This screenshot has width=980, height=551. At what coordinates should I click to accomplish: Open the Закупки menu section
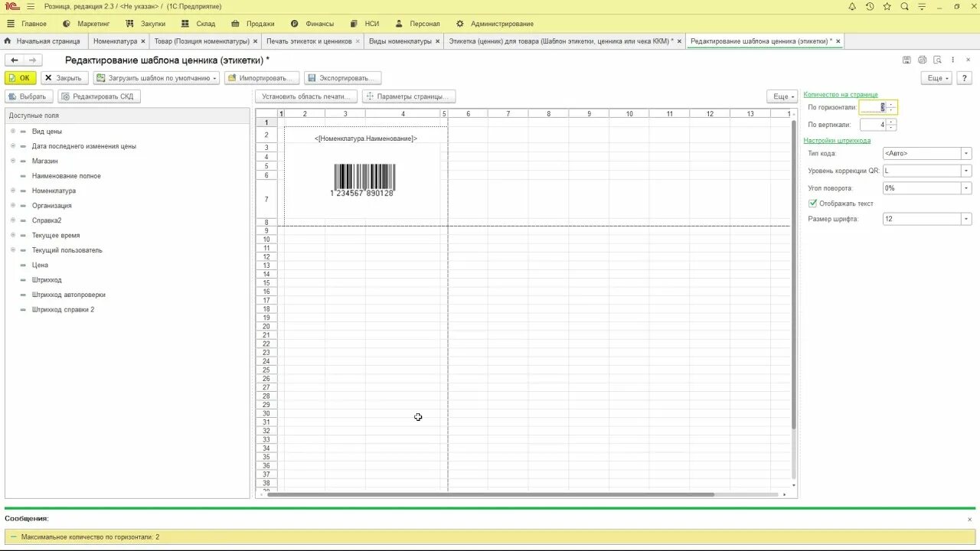(x=145, y=24)
